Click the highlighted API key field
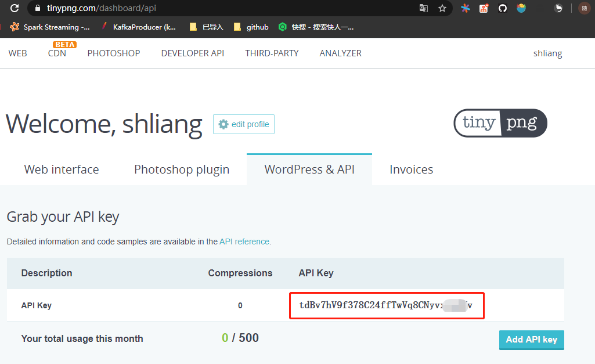The height and width of the screenshot is (364, 595). (x=386, y=305)
